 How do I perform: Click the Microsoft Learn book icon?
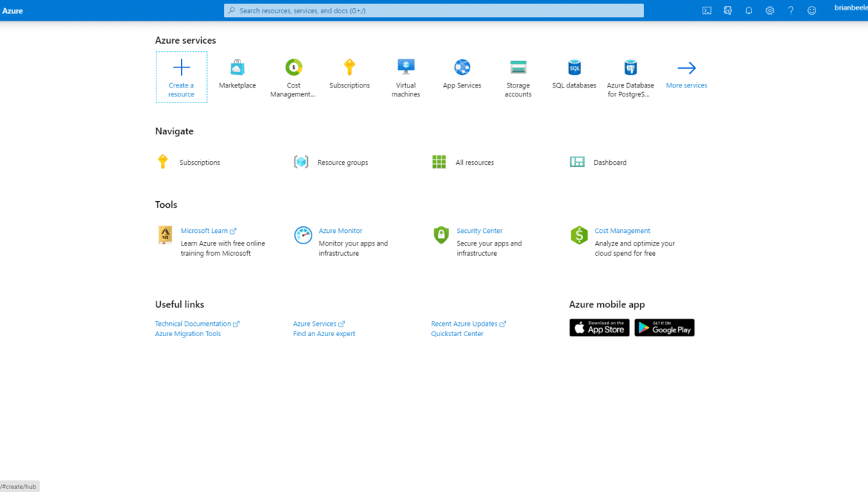165,234
